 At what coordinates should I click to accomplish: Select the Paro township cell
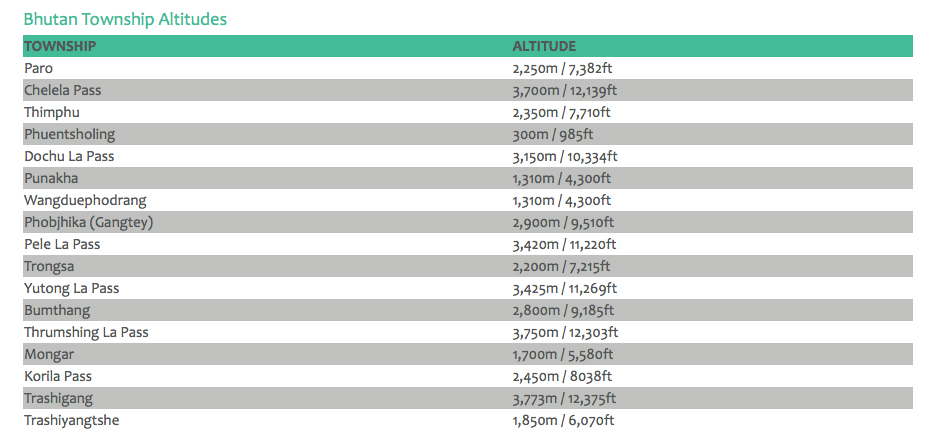39,68
